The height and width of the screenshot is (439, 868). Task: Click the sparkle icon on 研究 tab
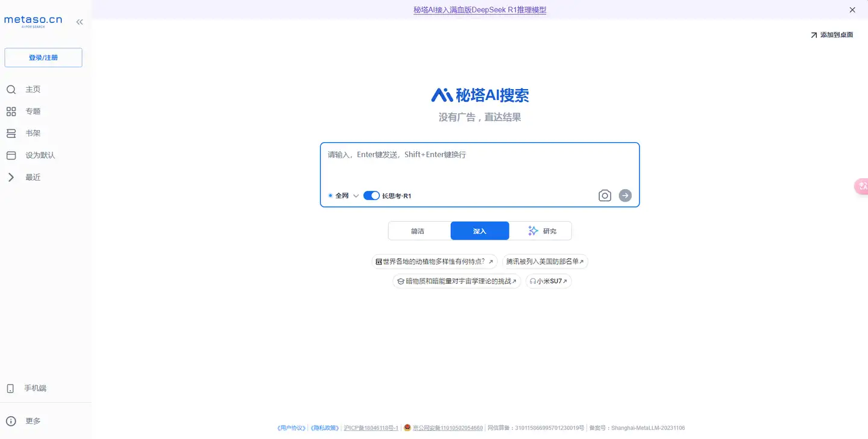coord(533,231)
